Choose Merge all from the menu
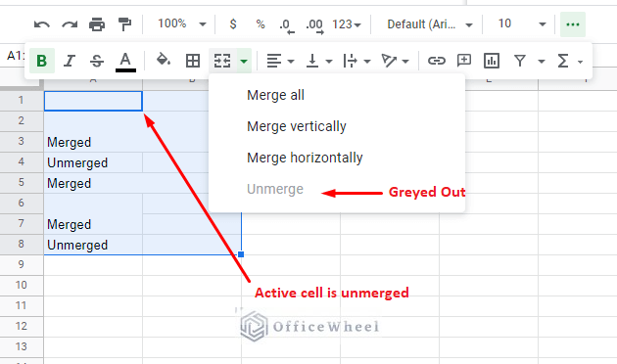The height and width of the screenshot is (364, 617). point(275,95)
